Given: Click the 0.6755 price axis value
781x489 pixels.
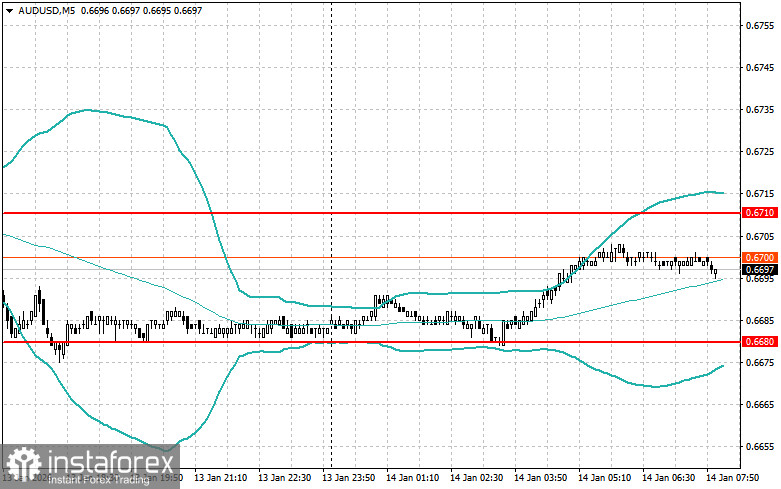Looking at the screenshot, I should [760, 25].
